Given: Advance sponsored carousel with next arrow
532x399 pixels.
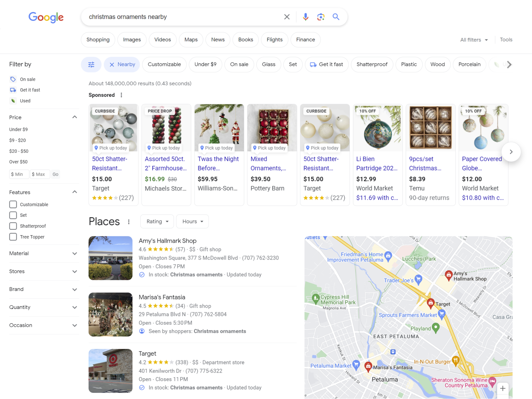Looking at the screenshot, I should click(x=511, y=152).
